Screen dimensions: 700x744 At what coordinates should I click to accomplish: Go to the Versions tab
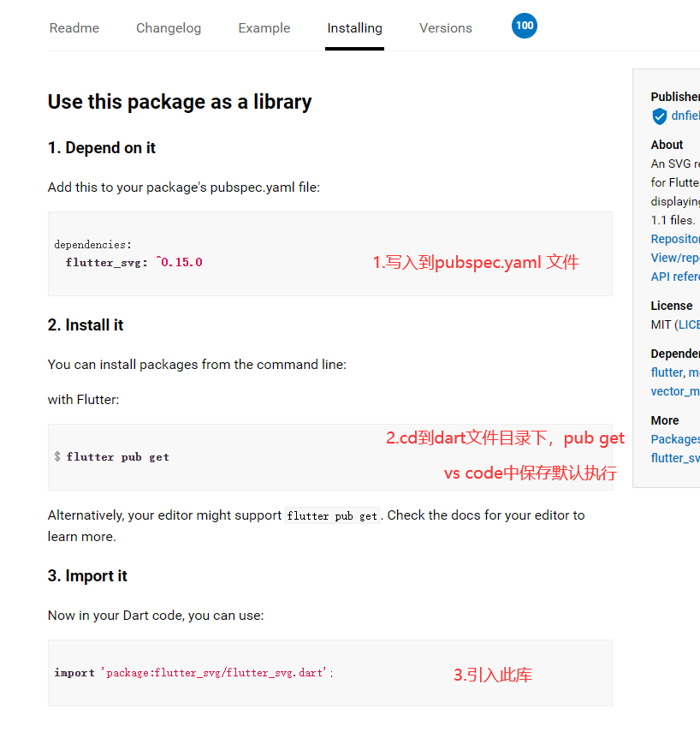pyautogui.click(x=445, y=28)
